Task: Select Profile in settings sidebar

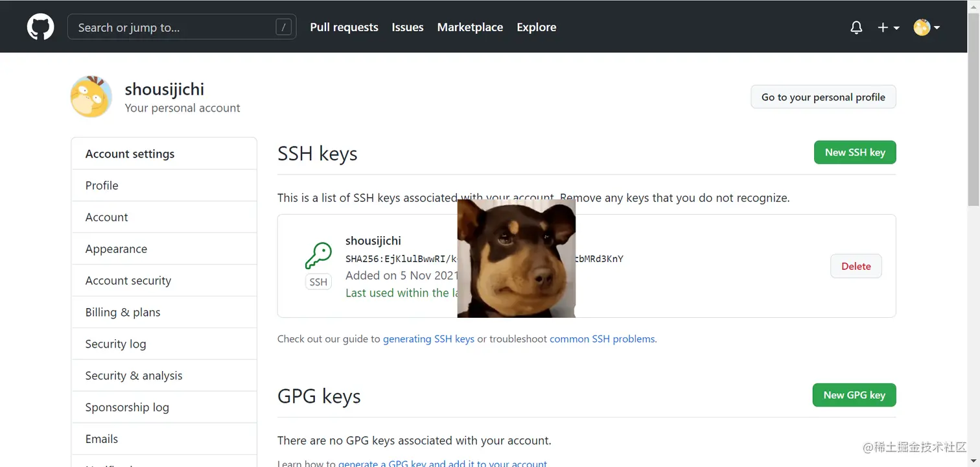Action: tap(164, 186)
